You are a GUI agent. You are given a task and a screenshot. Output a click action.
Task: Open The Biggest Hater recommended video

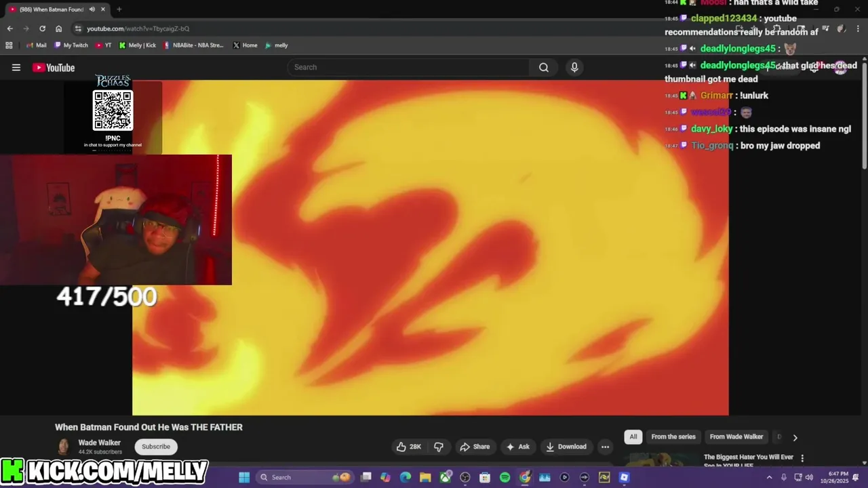(749, 460)
